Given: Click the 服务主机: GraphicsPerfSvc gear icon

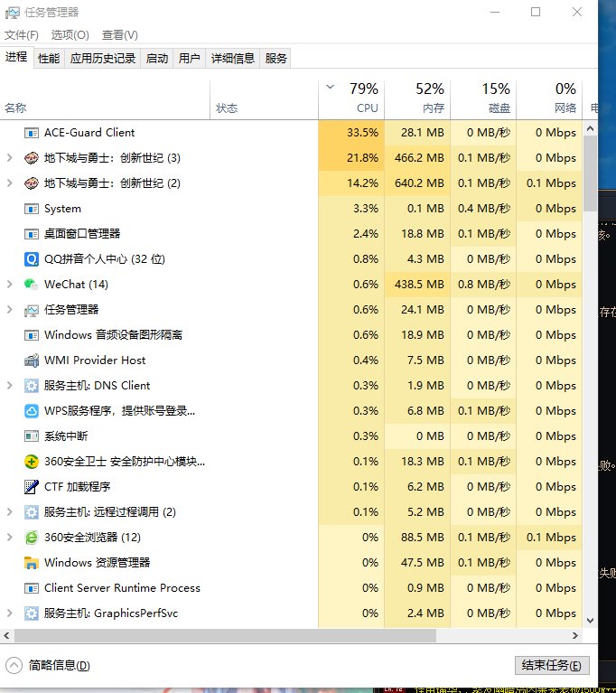Looking at the screenshot, I should 32,613.
